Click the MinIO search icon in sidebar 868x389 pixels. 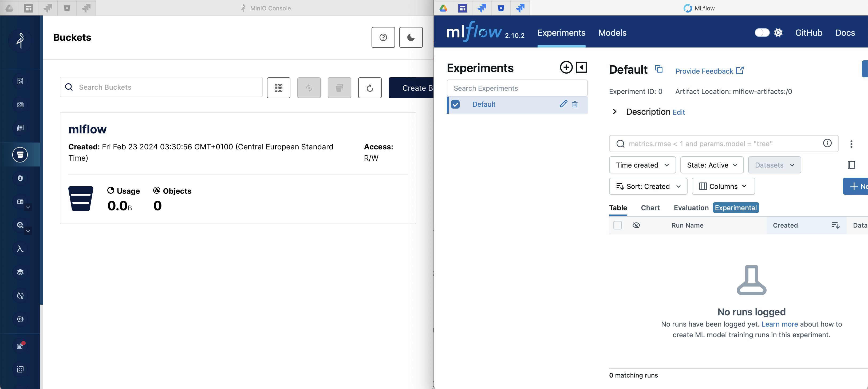tap(21, 225)
